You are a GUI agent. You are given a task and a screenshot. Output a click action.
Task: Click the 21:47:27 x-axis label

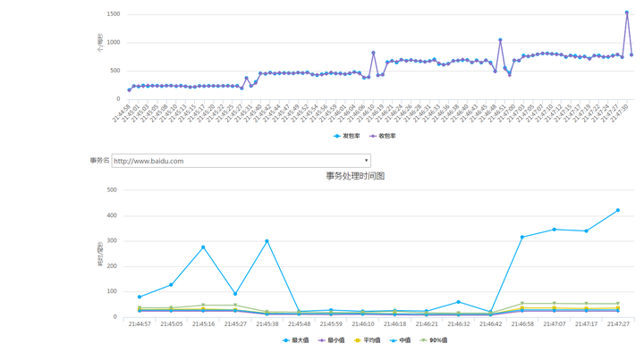click(x=618, y=323)
